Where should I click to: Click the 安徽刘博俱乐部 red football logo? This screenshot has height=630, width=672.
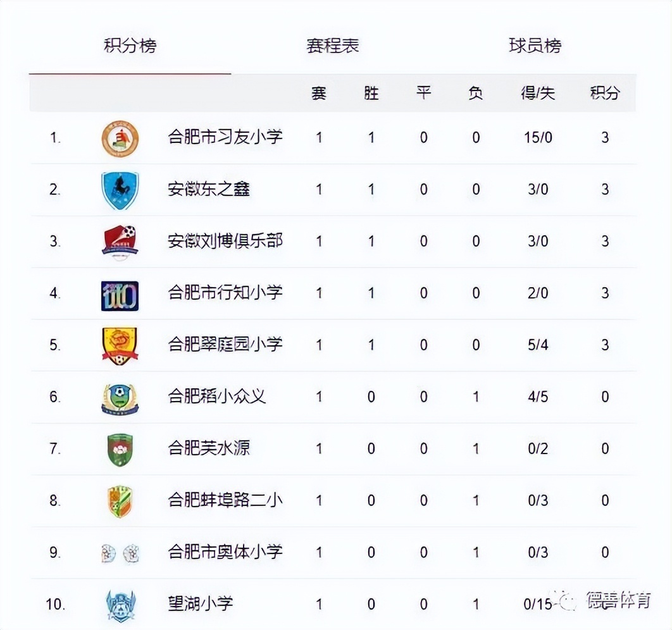120,242
